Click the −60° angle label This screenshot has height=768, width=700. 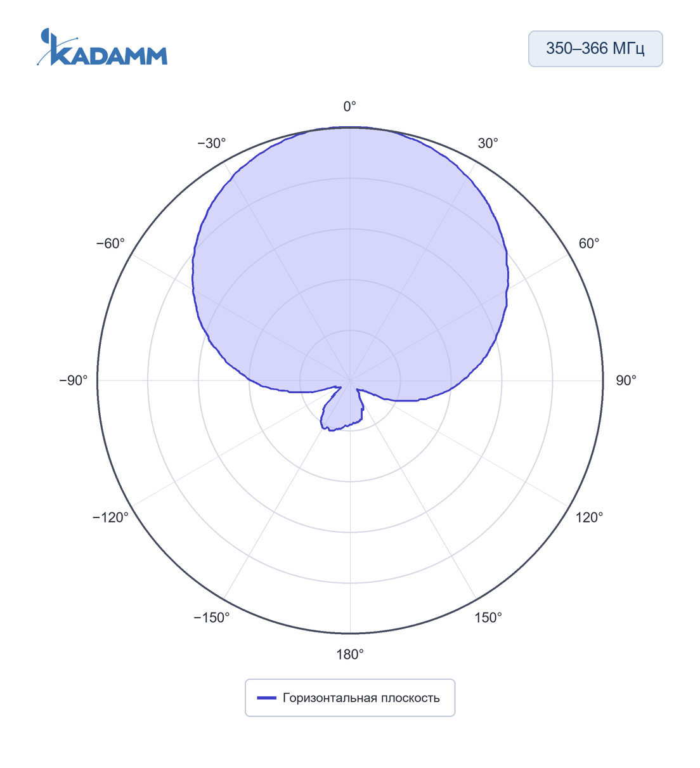[x=111, y=244]
